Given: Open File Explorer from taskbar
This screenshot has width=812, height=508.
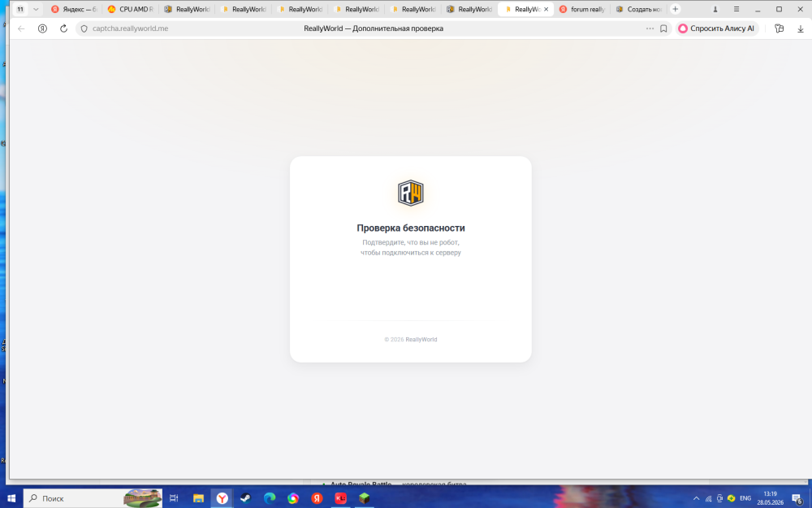Looking at the screenshot, I should 198,498.
